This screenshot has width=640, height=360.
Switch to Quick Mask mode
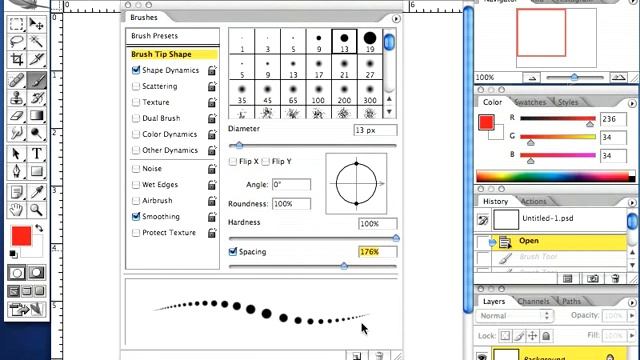pyautogui.click(x=36, y=273)
